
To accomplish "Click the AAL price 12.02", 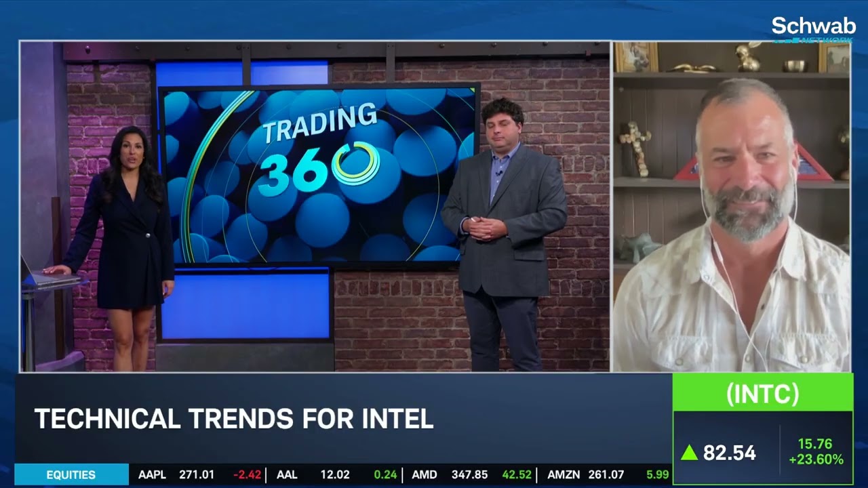I will click(335, 474).
